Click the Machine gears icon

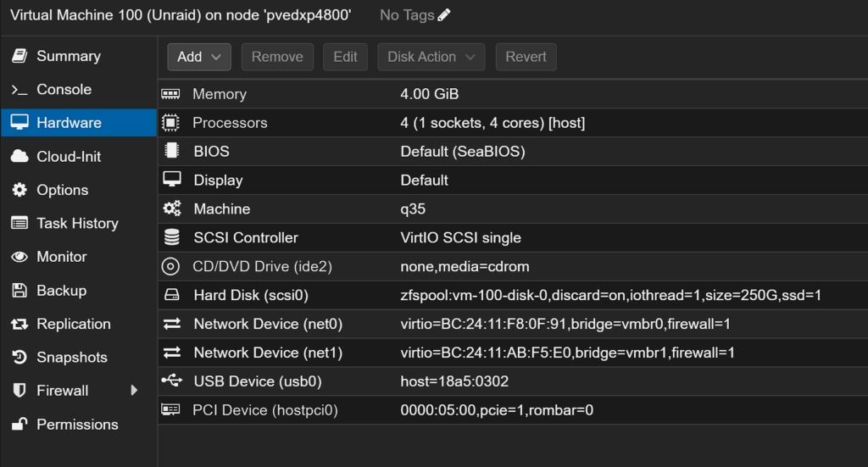coord(171,208)
